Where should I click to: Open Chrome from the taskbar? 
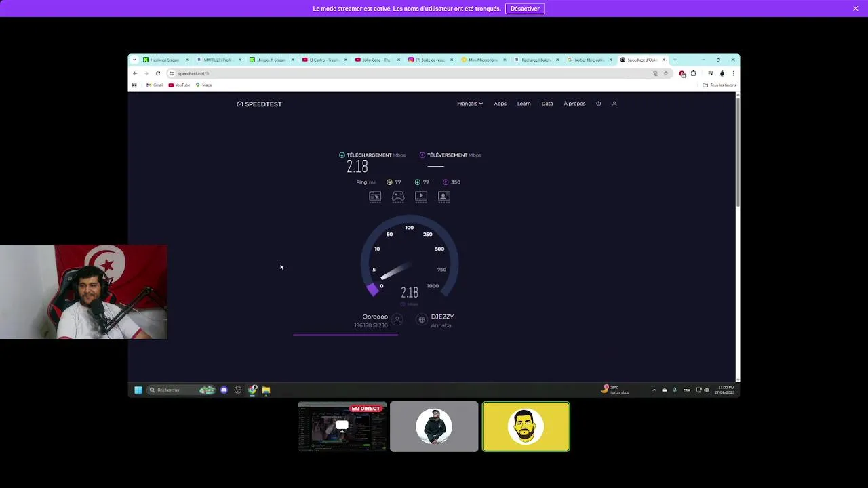point(252,390)
